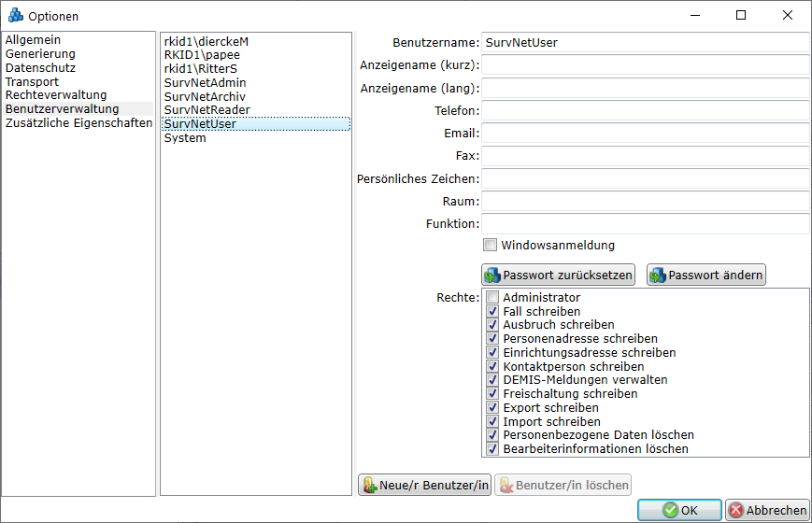
Task: Click the red X icon on Abbrechen
Action: (736, 510)
